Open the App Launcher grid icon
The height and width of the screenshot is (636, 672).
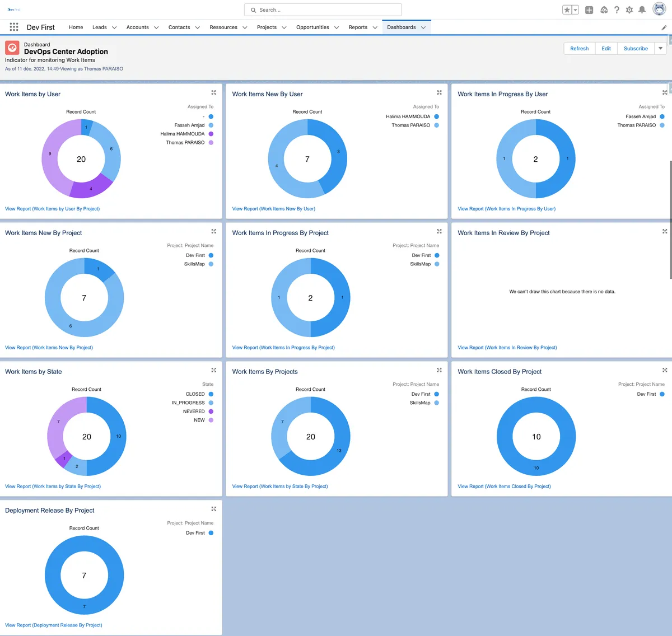pyautogui.click(x=14, y=27)
